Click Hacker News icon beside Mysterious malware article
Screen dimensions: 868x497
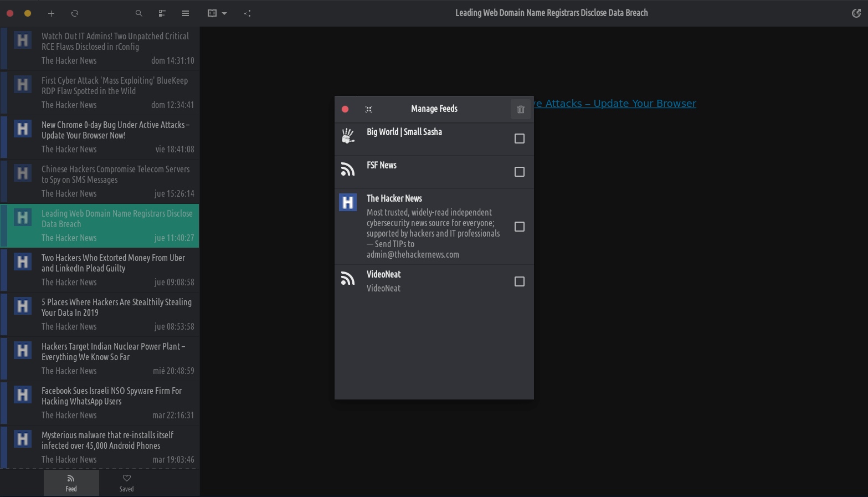[x=23, y=439]
